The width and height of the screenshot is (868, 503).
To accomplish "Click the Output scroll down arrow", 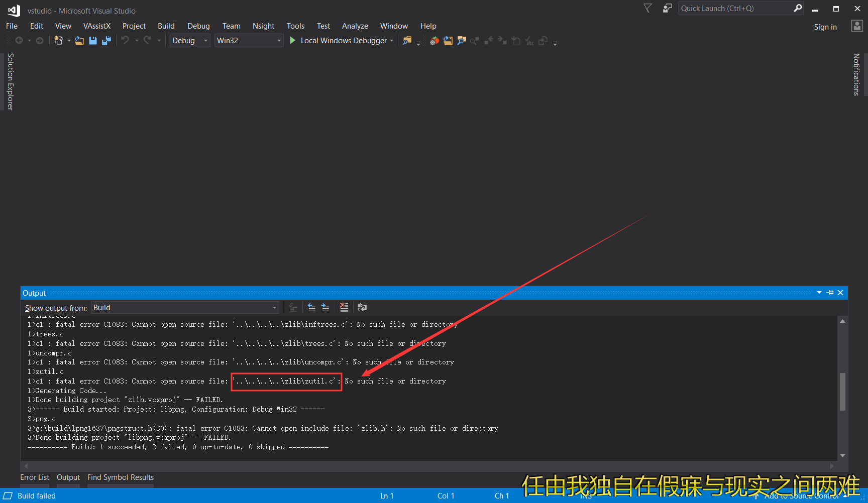I will (843, 455).
